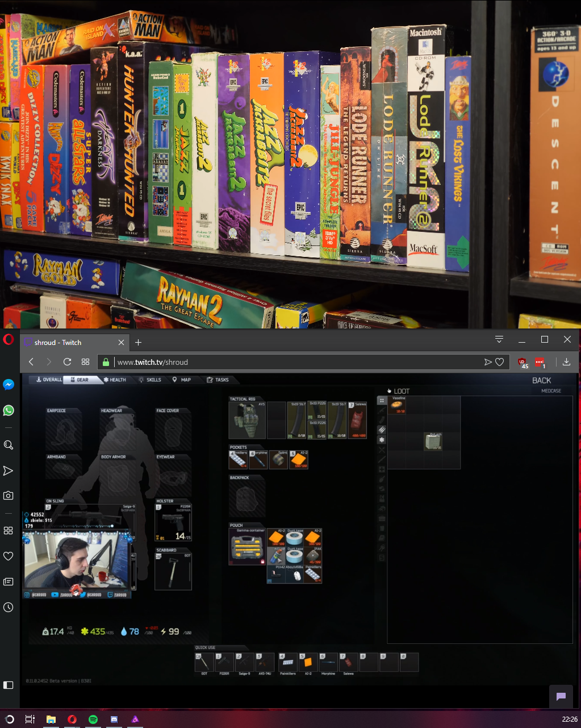Show site security info via the green padlock
Image resolution: width=581 pixels, height=728 pixels.
tap(106, 362)
